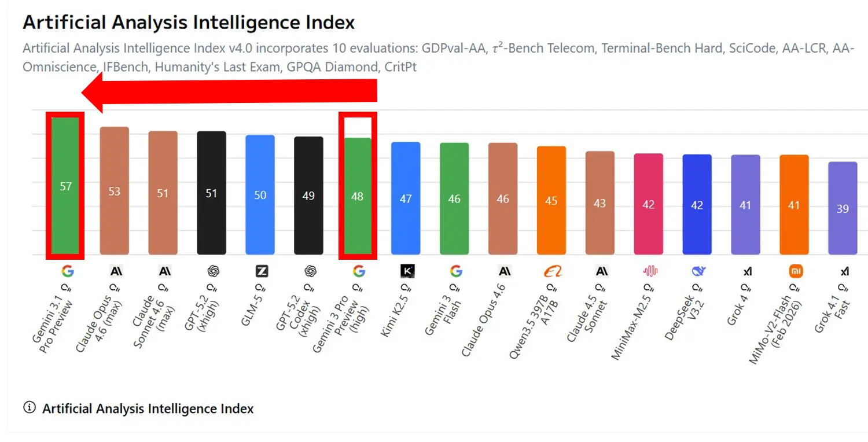The image size is (868, 442).
Task: Click the Anthropic logo above Claude 4.5 Sonnet
Action: pyautogui.click(x=602, y=271)
